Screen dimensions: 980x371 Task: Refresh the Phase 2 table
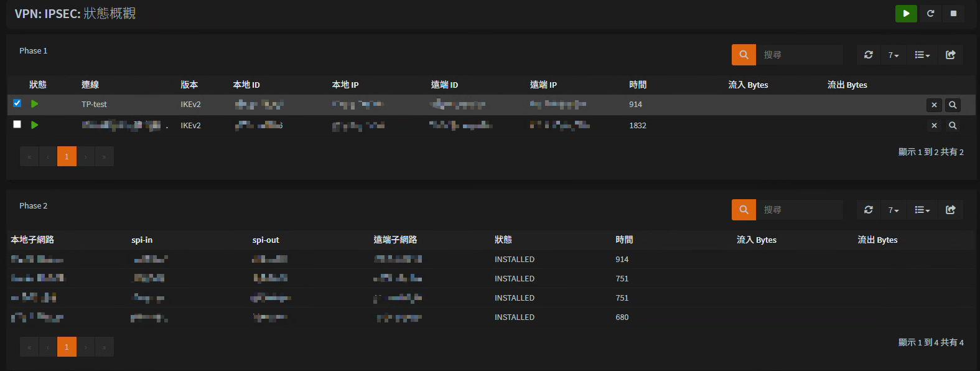coord(869,210)
